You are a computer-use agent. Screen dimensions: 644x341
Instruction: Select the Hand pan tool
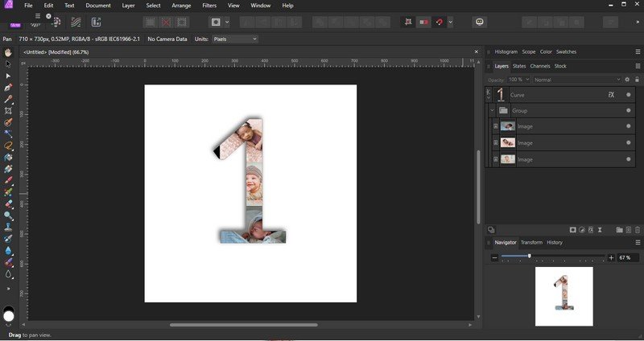(9, 53)
